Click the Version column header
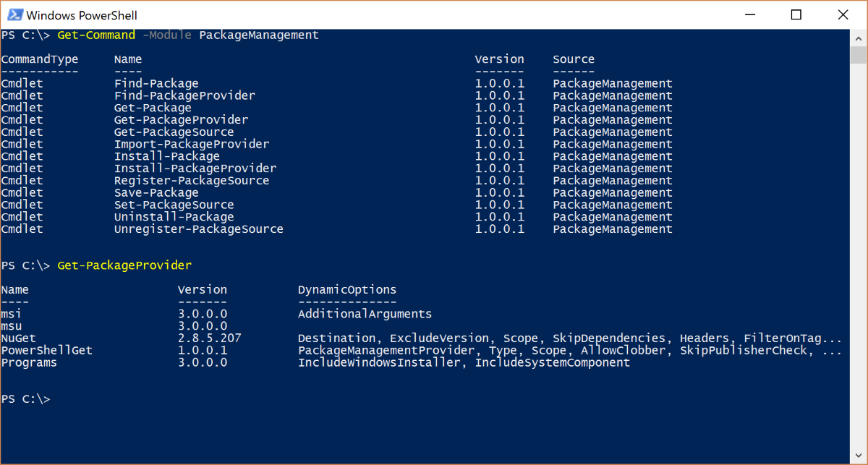Viewport: 868px width, 465px height. tap(499, 59)
